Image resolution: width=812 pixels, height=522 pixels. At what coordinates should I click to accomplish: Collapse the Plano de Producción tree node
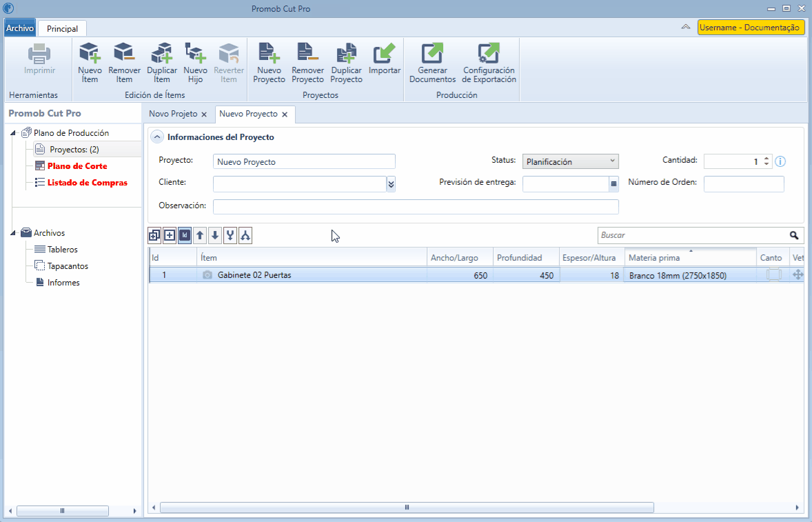pos(13,133)
